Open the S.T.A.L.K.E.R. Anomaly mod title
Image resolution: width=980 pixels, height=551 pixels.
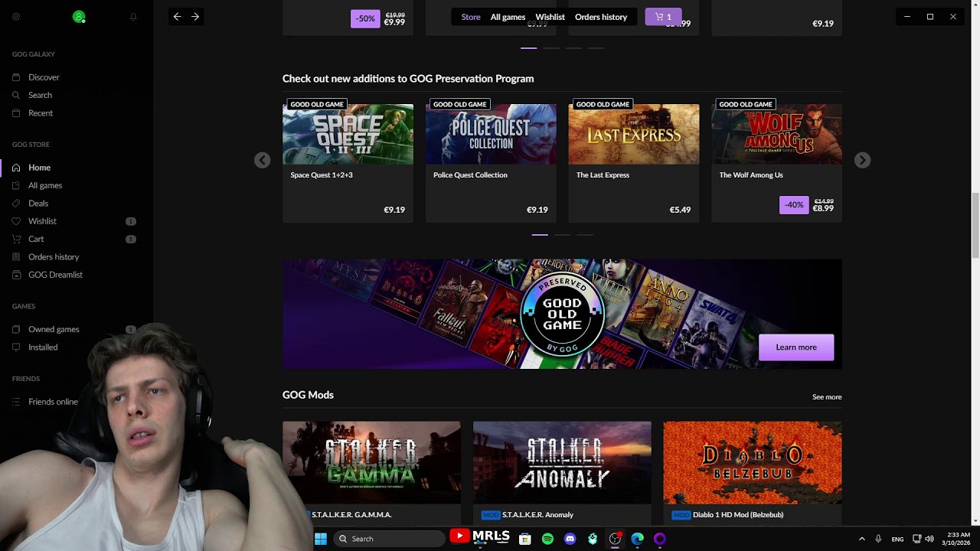pos(537,515)
